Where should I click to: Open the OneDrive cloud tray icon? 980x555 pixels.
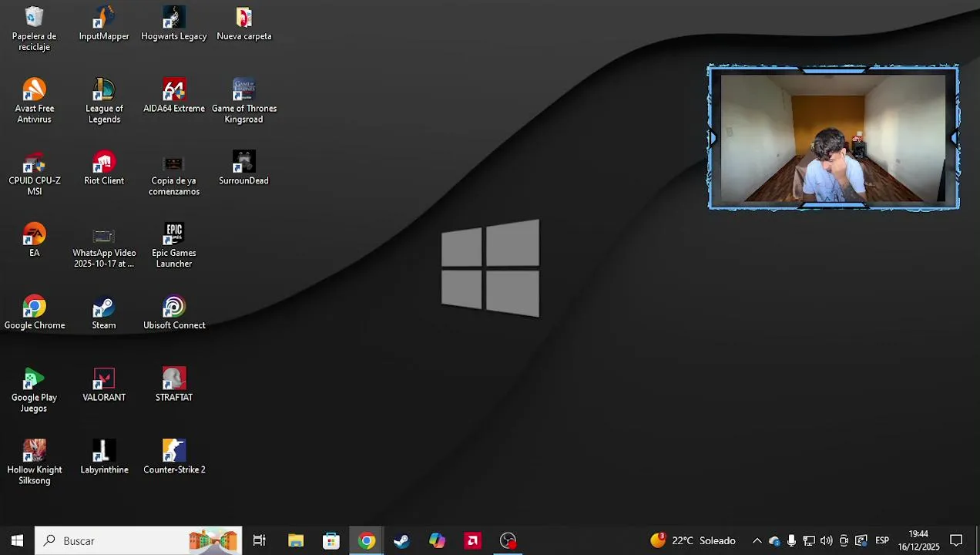[774, 540]
